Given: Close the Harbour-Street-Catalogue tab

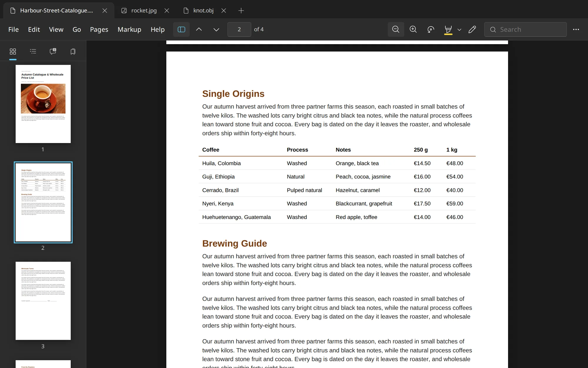Looking at the screenshot, I should (105, 11).
